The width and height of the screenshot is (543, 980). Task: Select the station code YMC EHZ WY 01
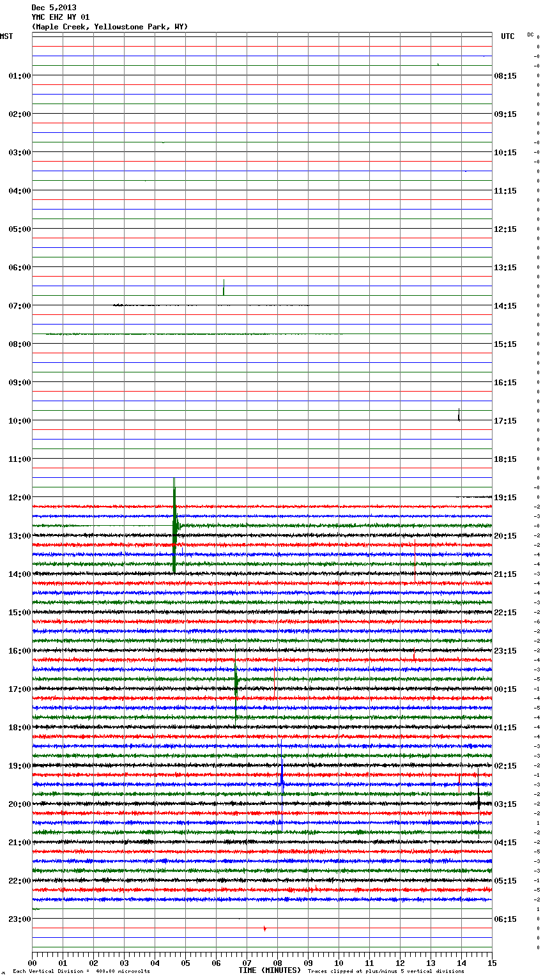(61, 17)
